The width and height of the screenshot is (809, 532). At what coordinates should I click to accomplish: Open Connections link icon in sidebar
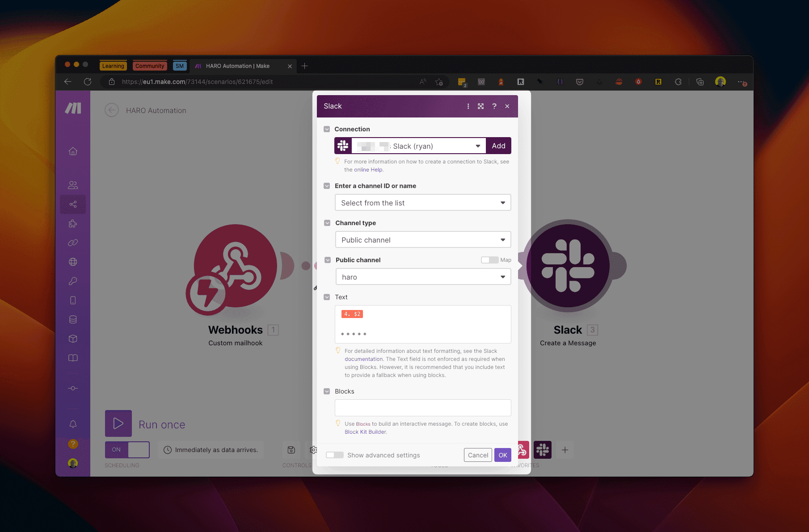[x=73, y=243]
